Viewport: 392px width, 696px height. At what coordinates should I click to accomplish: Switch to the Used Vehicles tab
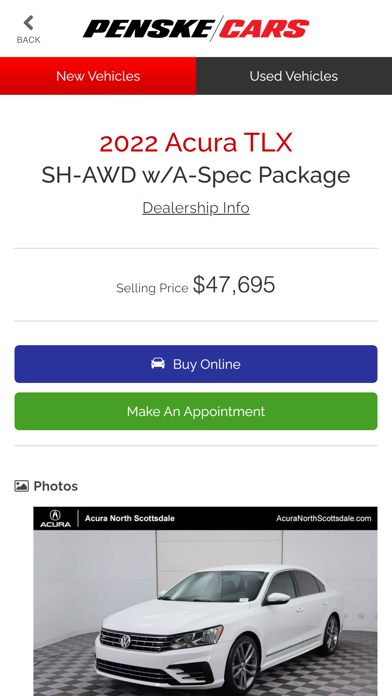(x=294, y=76)
